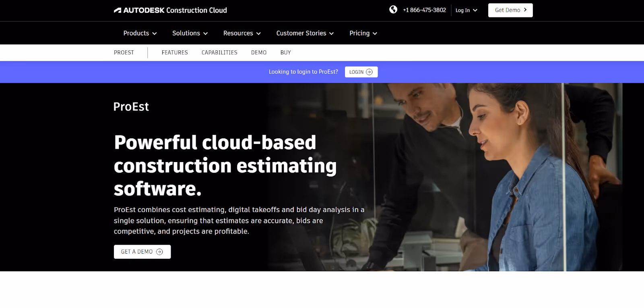This screenshot has width=644, height=308.
Task: Expand the Customer Stories menu chevron
Action: tap(332, 33)
